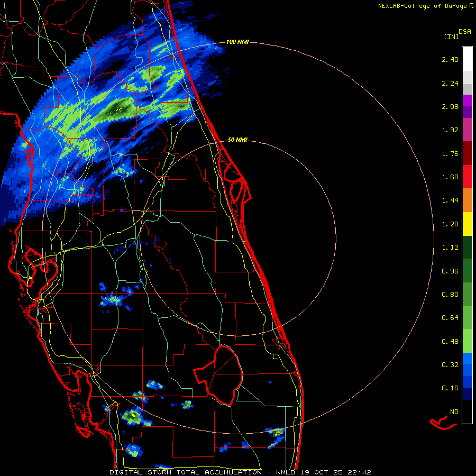The height and width of the screenshot is (476, 476).
Task: Select the white swatch in color scale
Action: (x=467, y=59)
